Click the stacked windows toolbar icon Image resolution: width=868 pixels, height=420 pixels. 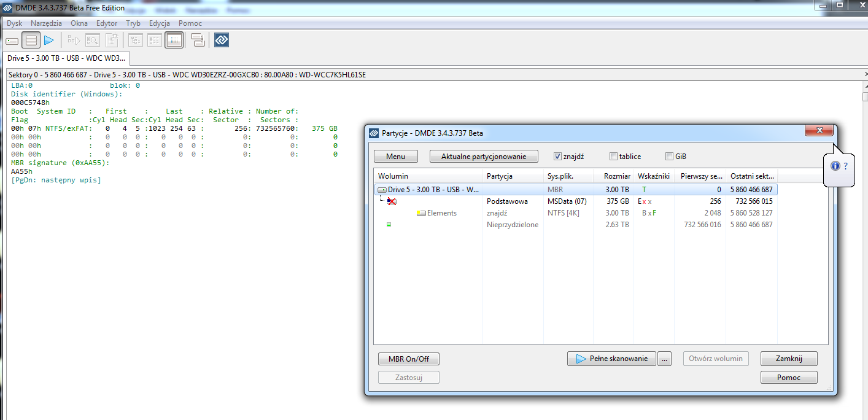click(x=198, y=41)
